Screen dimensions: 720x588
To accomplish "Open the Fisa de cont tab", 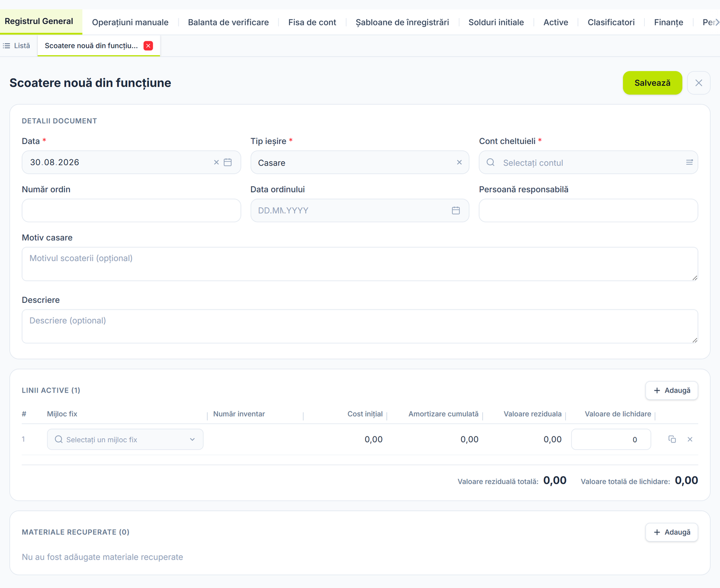I will tap(312, 22).
